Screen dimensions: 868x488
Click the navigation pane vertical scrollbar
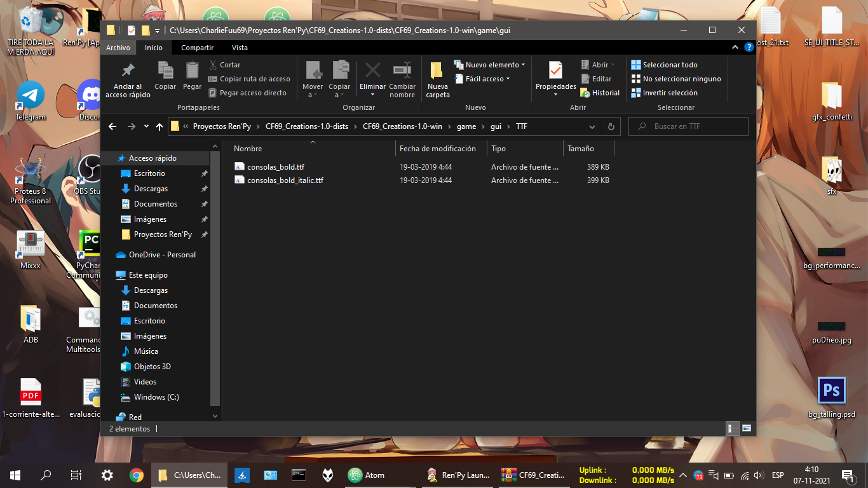(x=215, y=280)
